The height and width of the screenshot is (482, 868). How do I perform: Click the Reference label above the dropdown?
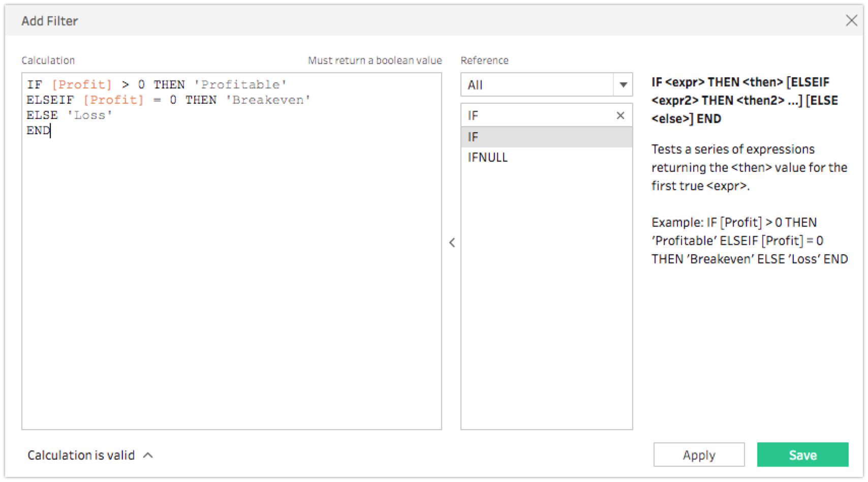tap(484, 60)
